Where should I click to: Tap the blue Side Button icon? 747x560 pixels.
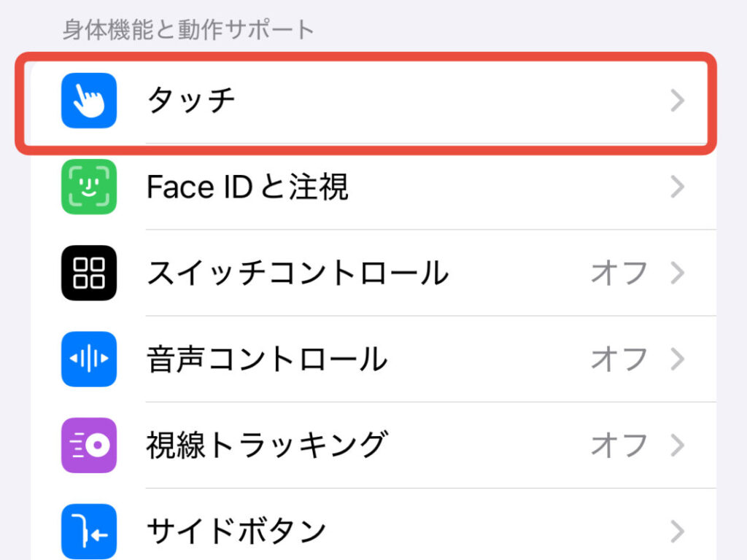pos(88,530)
